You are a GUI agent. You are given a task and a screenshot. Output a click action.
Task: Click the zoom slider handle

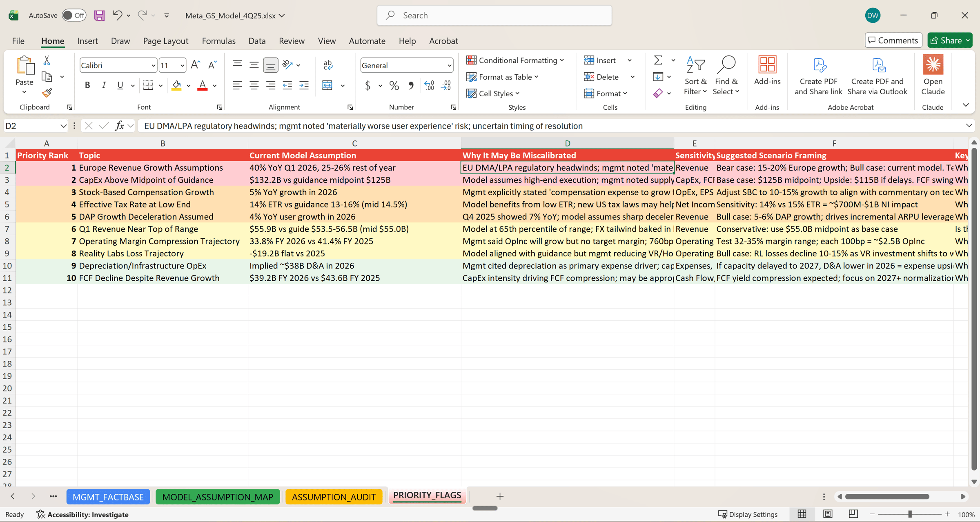(x=910, y=514)
